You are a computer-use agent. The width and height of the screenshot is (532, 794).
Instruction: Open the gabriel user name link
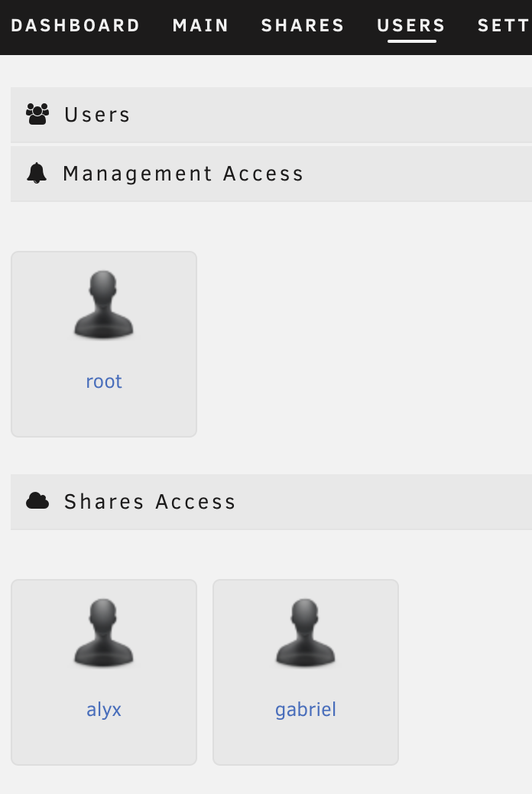coord(306,710)
